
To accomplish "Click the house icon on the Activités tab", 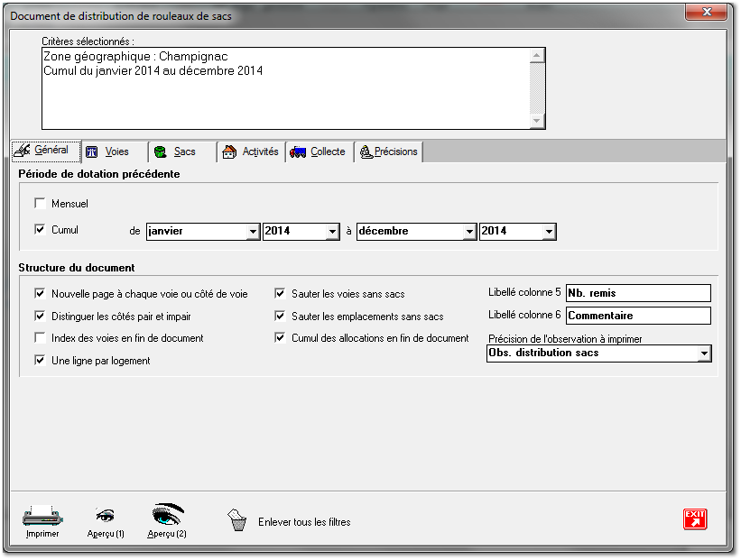I will pos(230,151).
